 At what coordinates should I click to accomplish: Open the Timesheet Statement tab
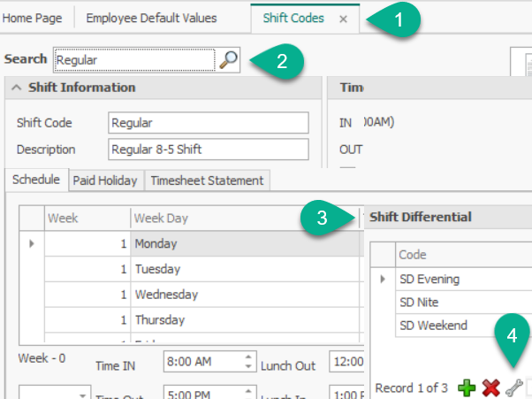pos(207,180)
